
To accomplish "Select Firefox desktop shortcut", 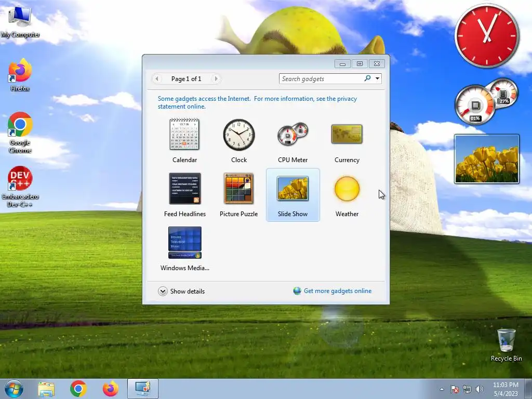I will (20, 75).
